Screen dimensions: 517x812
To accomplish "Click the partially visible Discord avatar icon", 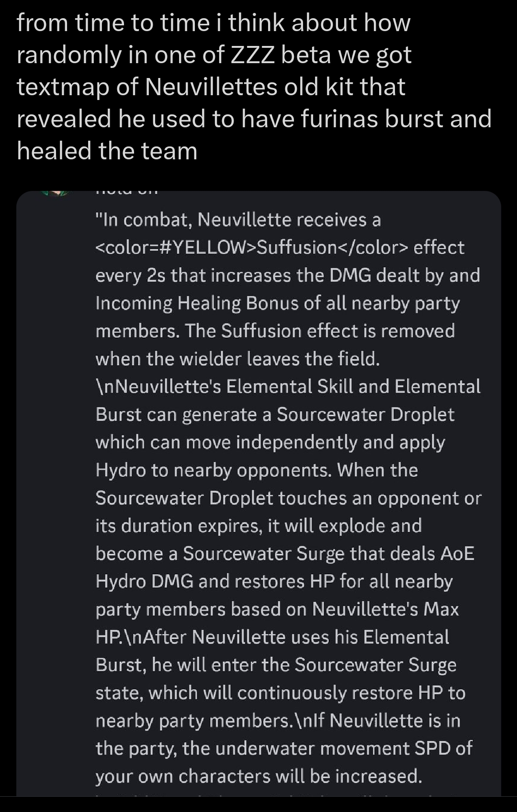I will (x=56, y=193).
